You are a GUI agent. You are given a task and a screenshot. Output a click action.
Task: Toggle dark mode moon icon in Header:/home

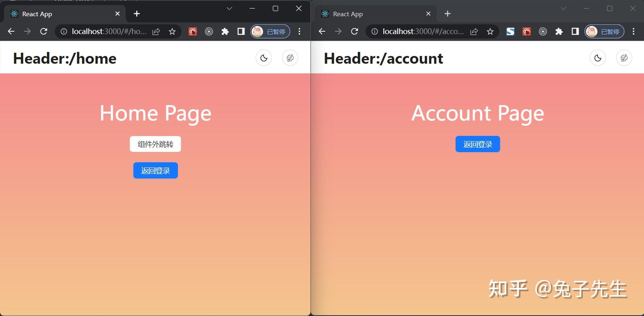pyautogui.click(x=264, y=58)
